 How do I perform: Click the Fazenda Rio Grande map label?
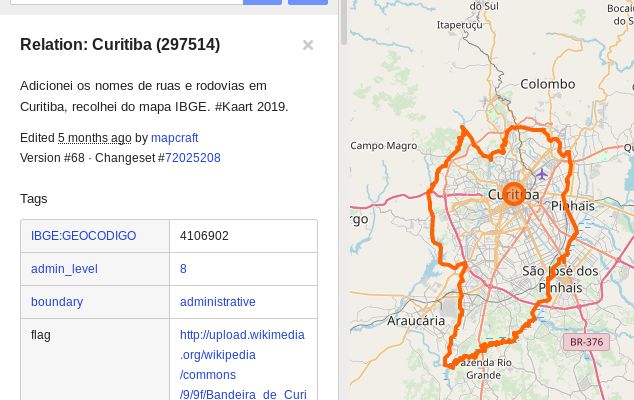click(x=484, y=369)
